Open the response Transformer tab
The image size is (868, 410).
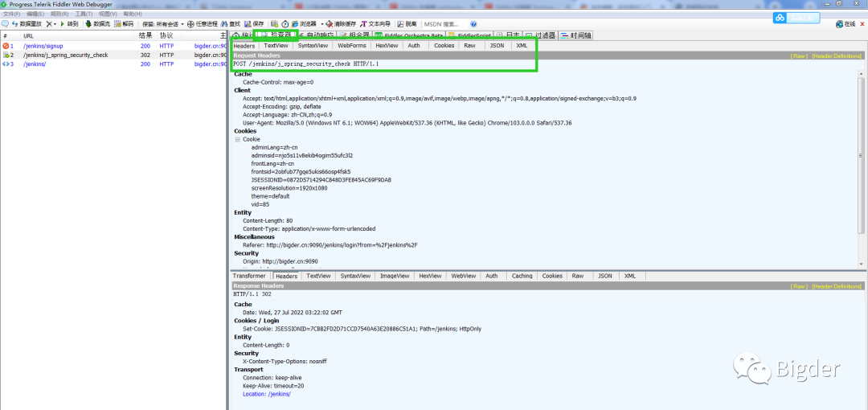[x=249, y=276]
